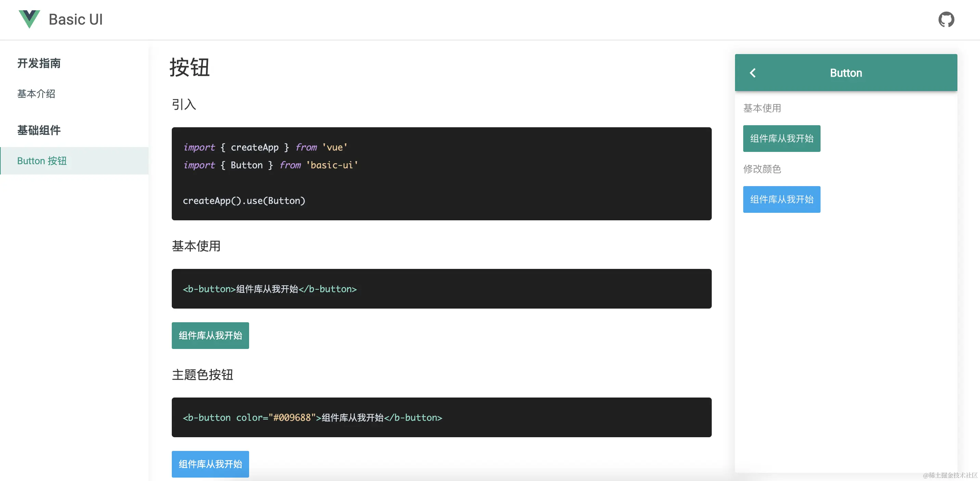Click the 按钮 page heading
This screenshot has height=481, width=980.
pos(190,67)
